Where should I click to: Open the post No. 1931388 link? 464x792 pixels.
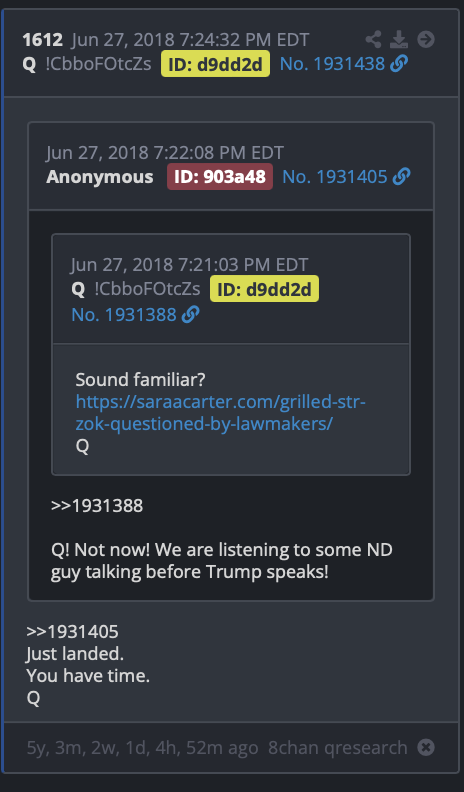tap(124, 314)
